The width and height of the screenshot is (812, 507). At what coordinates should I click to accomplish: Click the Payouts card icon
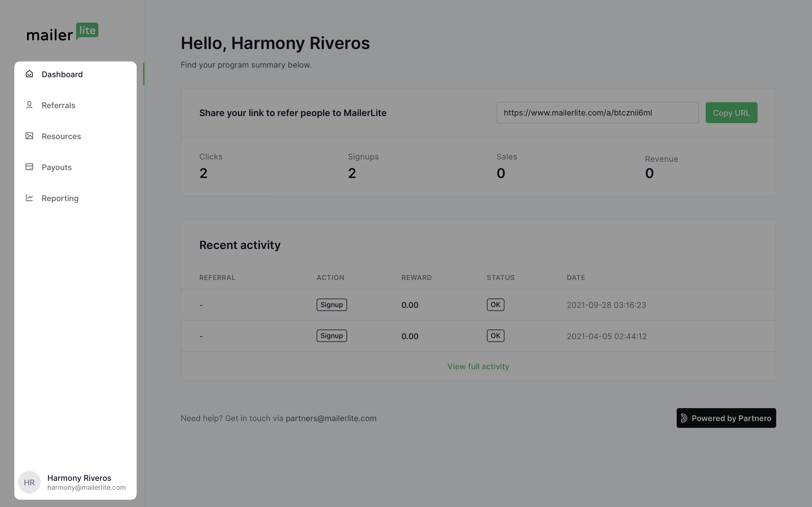pyautogui.click(x=29, y=167)
